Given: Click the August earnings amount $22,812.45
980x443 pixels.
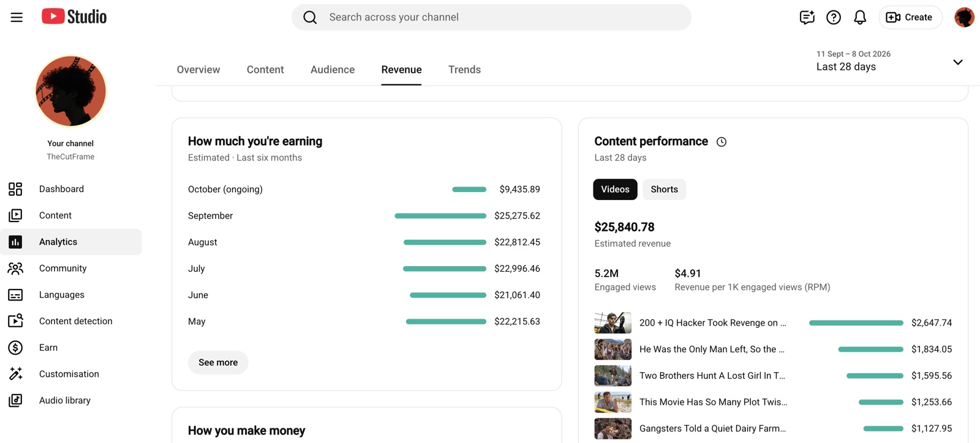Looking at the screenshot, I should (518, 242).
